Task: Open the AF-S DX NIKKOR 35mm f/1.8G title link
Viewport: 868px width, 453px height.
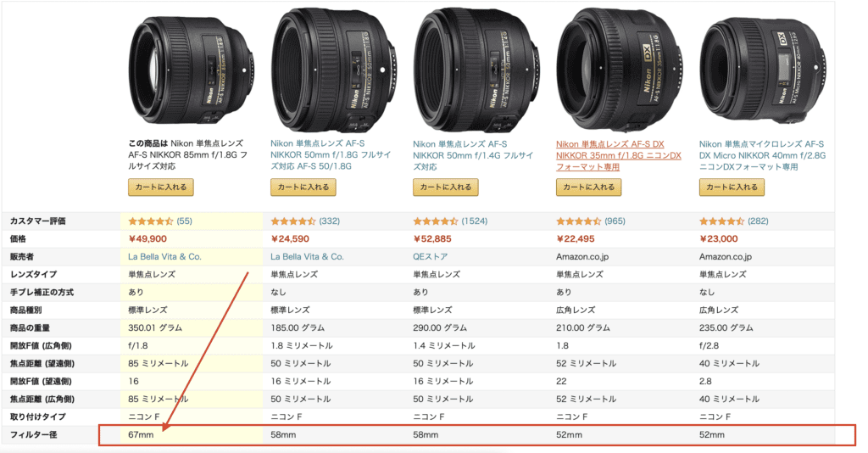Action: 618,155
